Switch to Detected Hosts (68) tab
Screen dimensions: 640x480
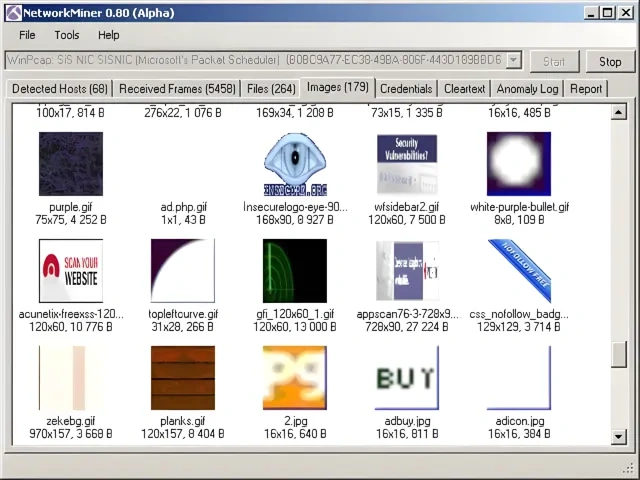[x=60, y=89]
